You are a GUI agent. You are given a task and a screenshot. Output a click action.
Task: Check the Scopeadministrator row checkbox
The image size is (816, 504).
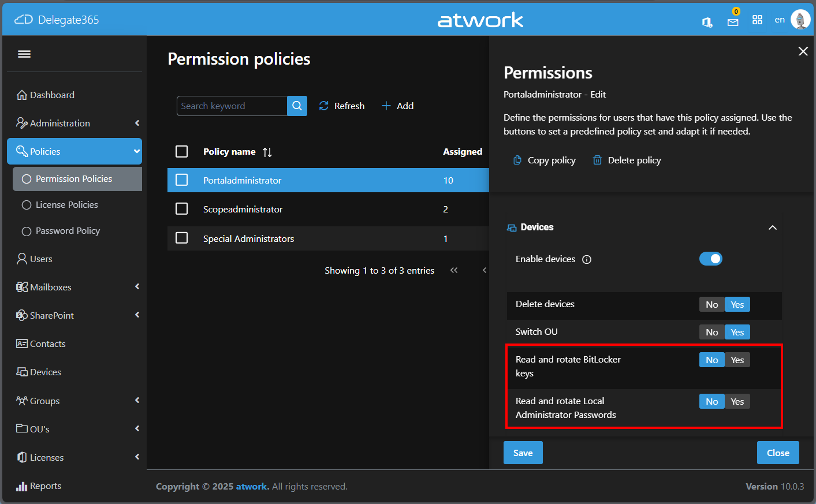point(182,209)
